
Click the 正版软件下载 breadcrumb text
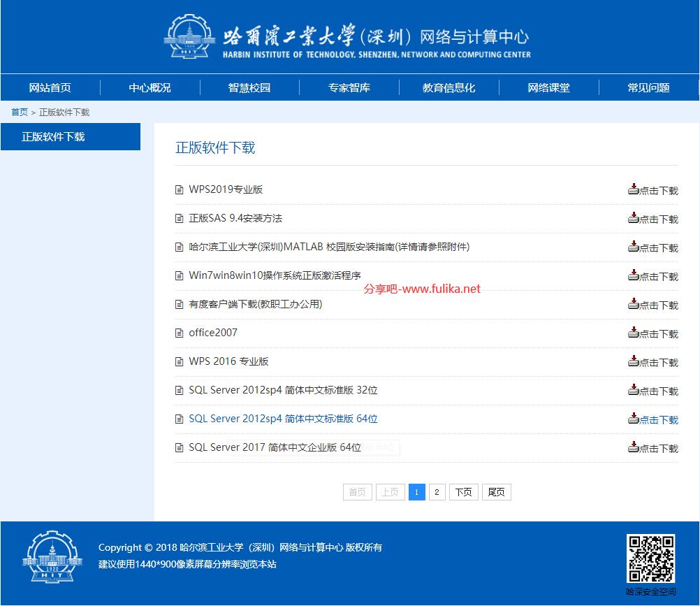pos(64,112)
